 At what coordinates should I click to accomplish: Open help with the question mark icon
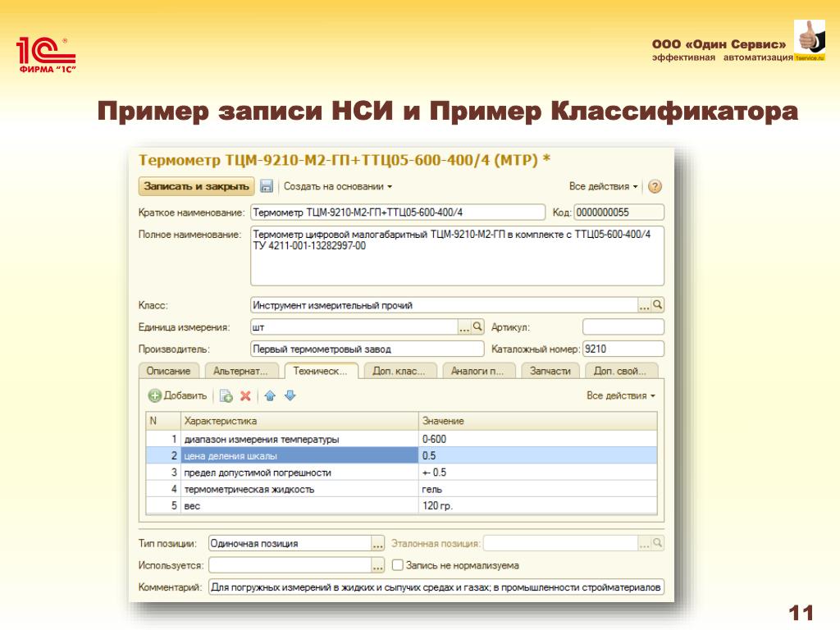[x=655, y=186]
